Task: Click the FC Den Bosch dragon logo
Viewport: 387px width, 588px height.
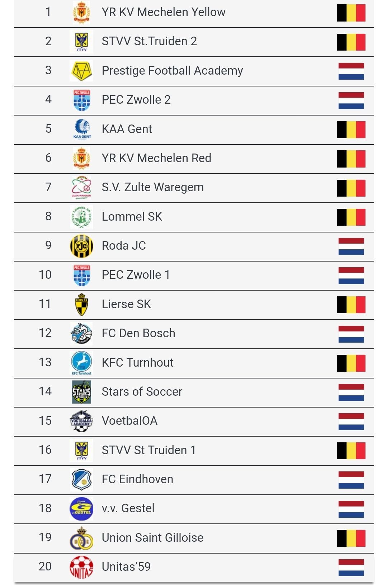Action: [81, 334]
